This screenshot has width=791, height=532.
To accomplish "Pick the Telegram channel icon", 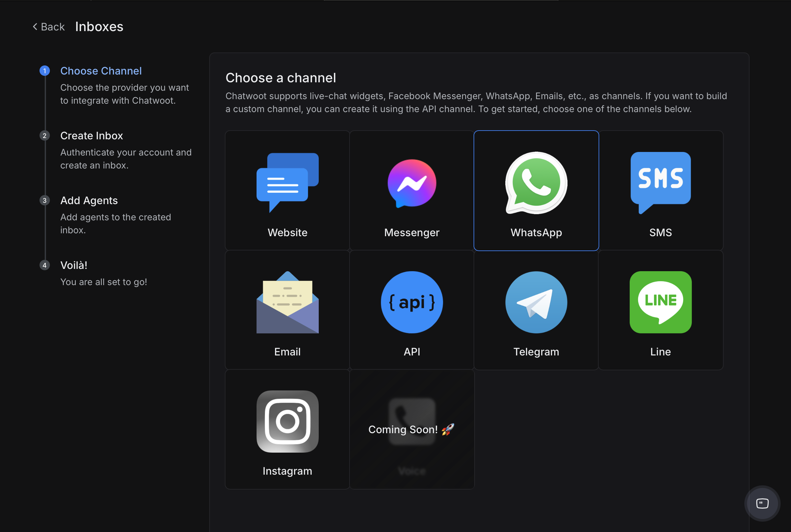I will click(x=536, y=302).
